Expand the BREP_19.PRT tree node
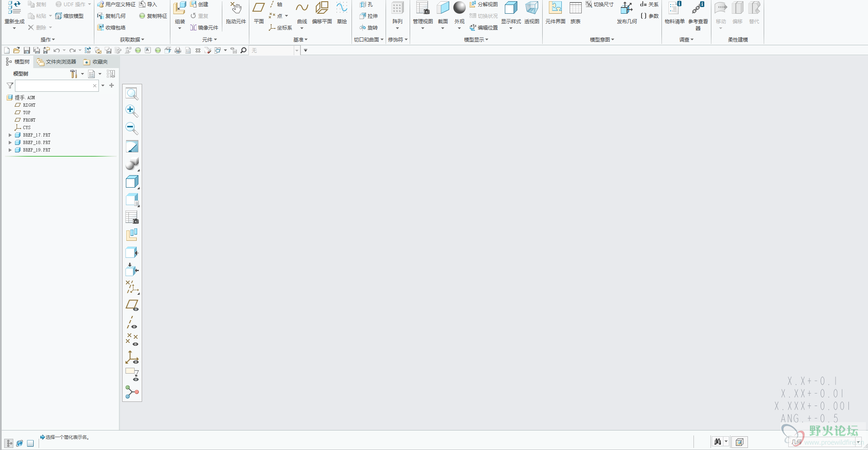 10,150
